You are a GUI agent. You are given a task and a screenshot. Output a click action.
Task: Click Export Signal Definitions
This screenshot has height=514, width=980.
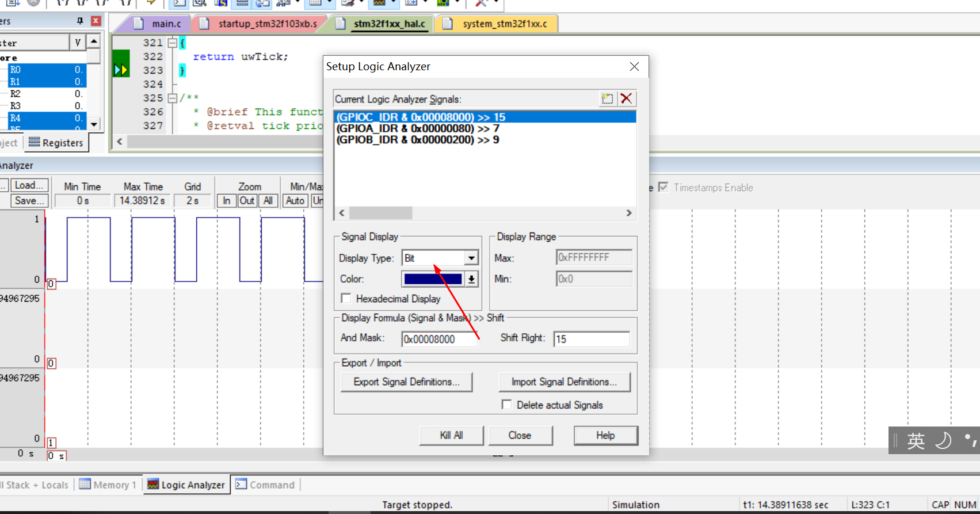[406, 382]
